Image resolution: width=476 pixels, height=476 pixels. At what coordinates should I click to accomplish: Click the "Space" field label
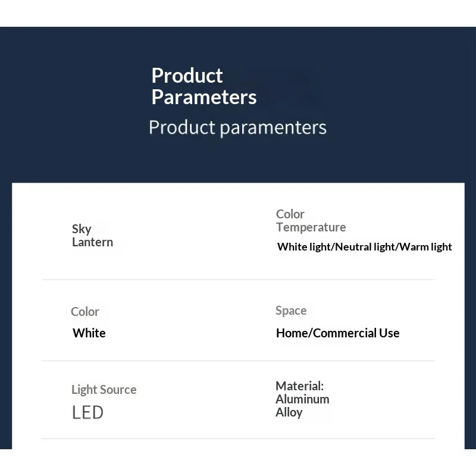coord(291,311)
